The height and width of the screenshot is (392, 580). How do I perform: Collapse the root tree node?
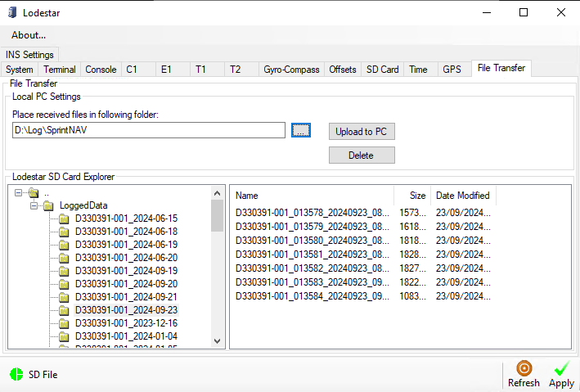[x=20, y=193]
